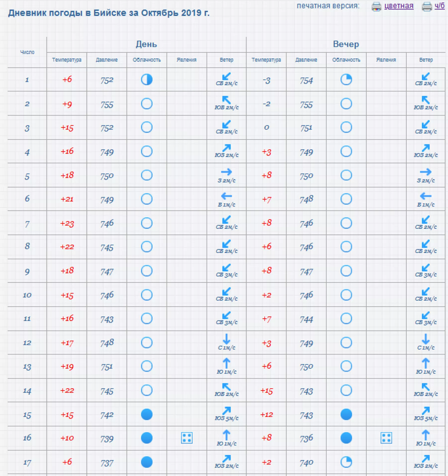Click the 'Вечер' section header
Screen dimensions: 448x476
(x=346, y=44)
